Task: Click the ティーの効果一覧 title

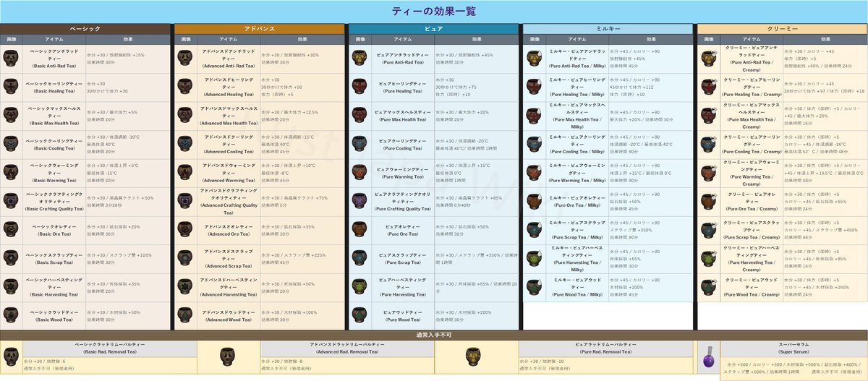Action: 433,12
